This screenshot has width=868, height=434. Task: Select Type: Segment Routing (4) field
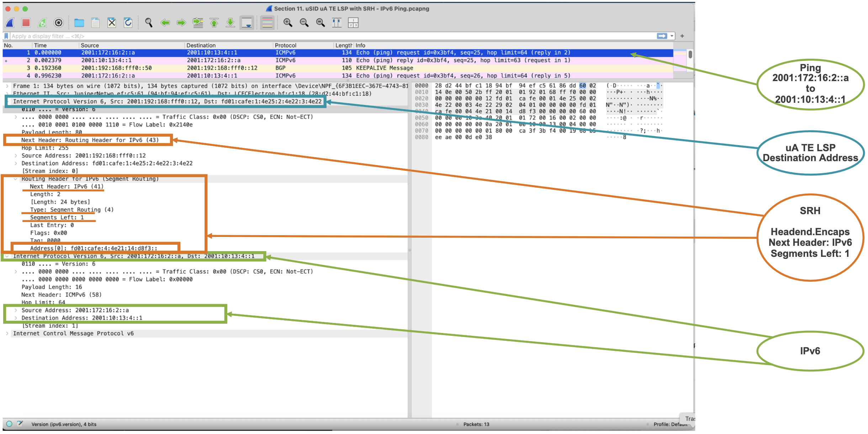pyautogui.click(x=72, y=210)
